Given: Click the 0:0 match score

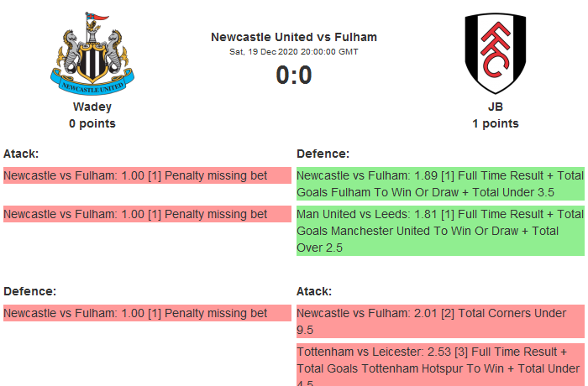Looking at the screenshot, I should tap(294, 76).
